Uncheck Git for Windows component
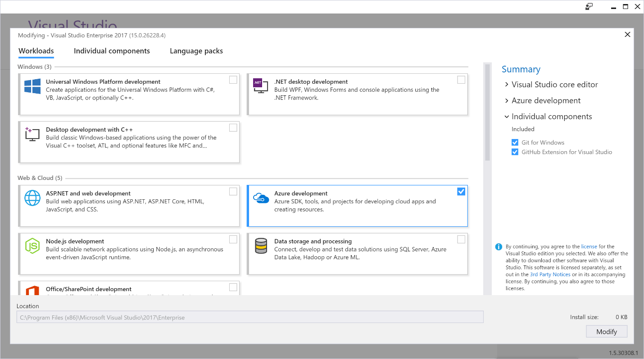This screenshot has width=644, height=359. [x=515, y=143]
